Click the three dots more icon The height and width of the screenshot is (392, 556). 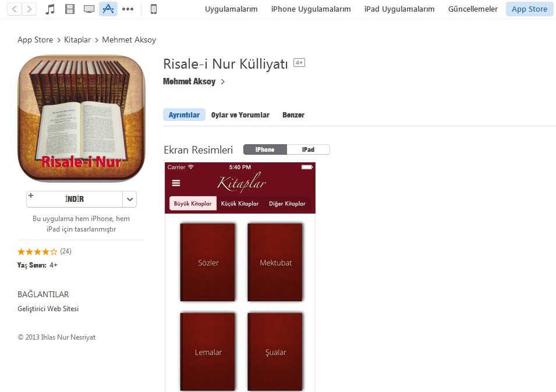point(128,9)
